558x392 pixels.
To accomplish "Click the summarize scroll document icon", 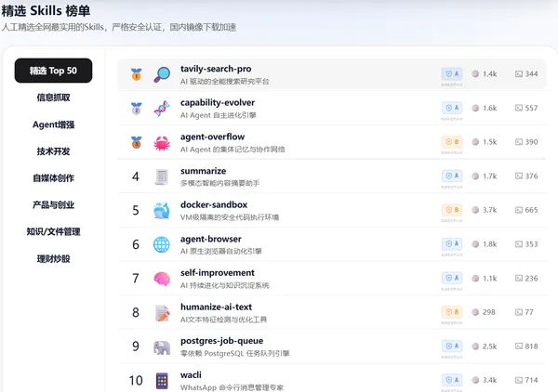I will click(162, 177).
